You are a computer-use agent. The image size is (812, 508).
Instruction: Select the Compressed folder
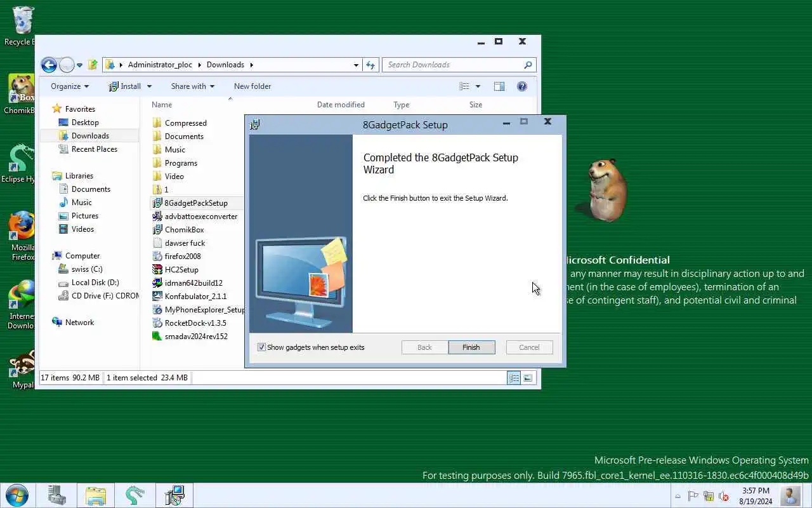[x=185, y=123]
